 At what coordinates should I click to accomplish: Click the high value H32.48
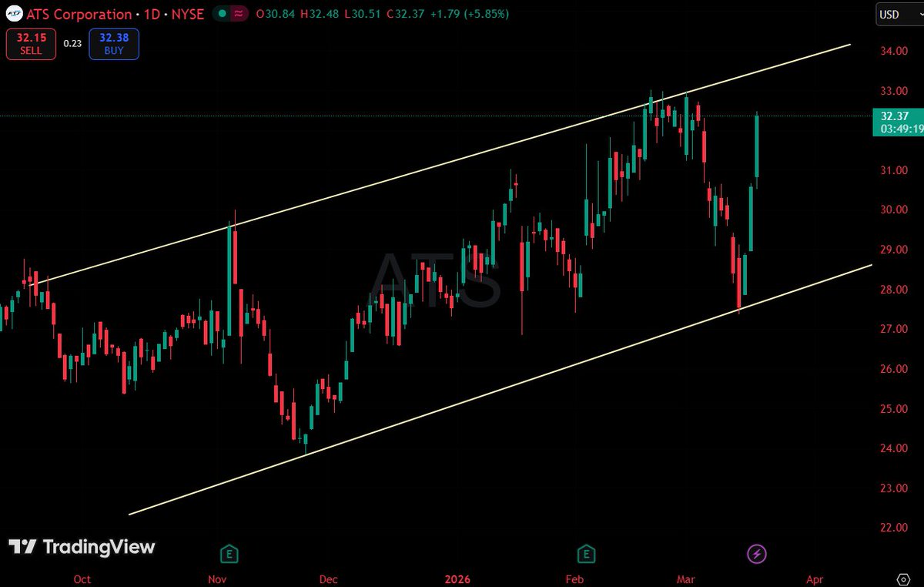[318, 14]
